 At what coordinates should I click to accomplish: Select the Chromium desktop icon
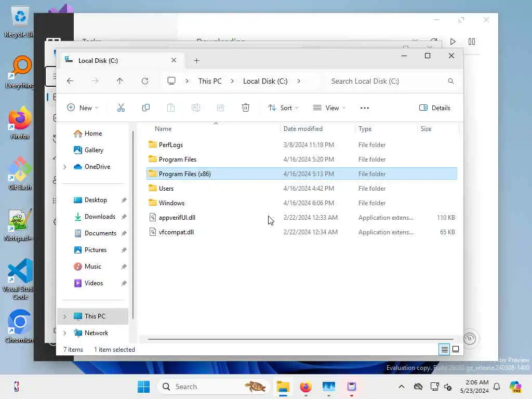(x=20, y=326)
